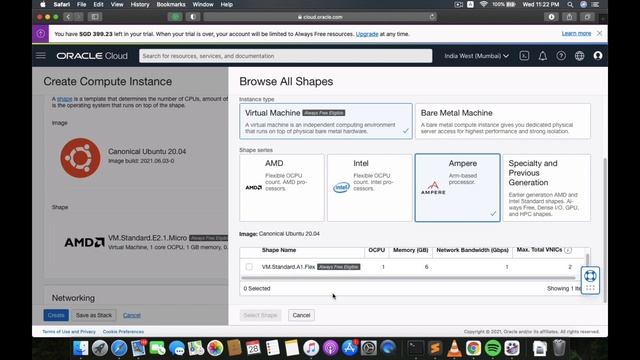Open the Cloud Shell developer tools icon
640x360 pixels.
[x=524, y=56]
